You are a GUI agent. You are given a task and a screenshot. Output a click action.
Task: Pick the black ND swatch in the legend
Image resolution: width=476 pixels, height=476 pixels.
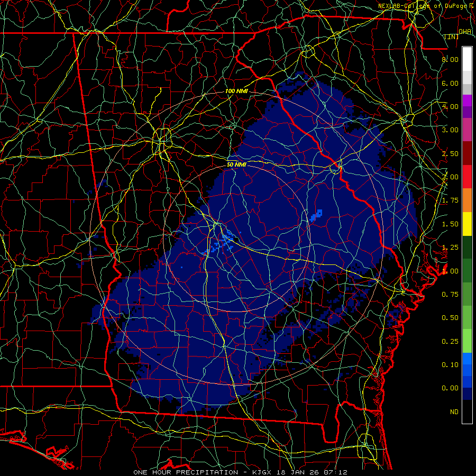pos(467,411)
